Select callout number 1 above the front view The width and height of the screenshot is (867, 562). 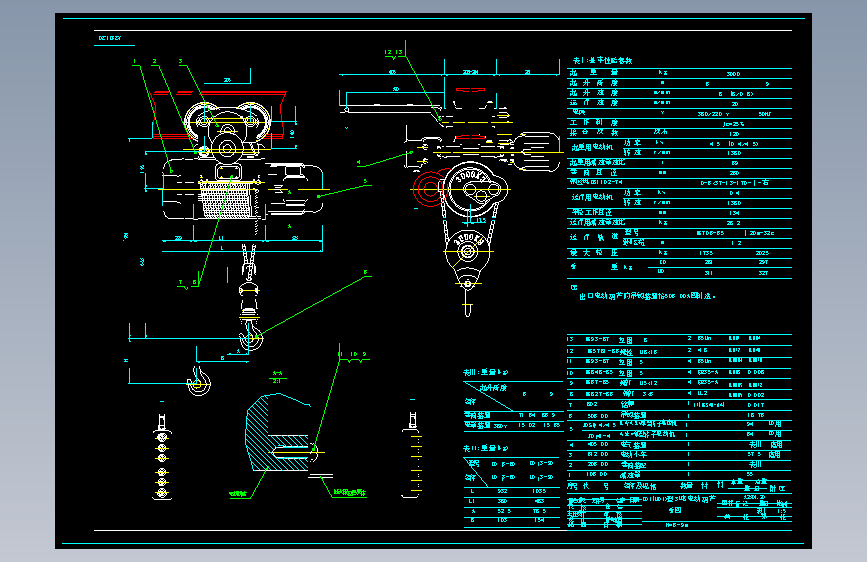[134, 61]
